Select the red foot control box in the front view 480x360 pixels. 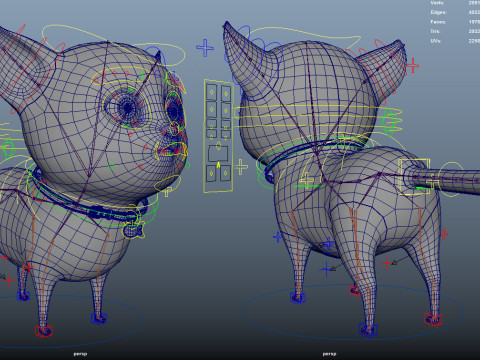[x=44, y=331]
